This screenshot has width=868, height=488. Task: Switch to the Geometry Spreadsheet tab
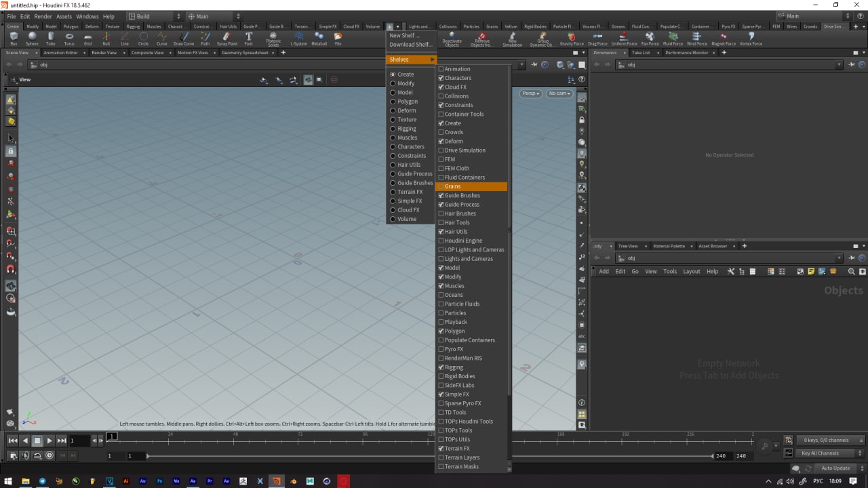245,53
